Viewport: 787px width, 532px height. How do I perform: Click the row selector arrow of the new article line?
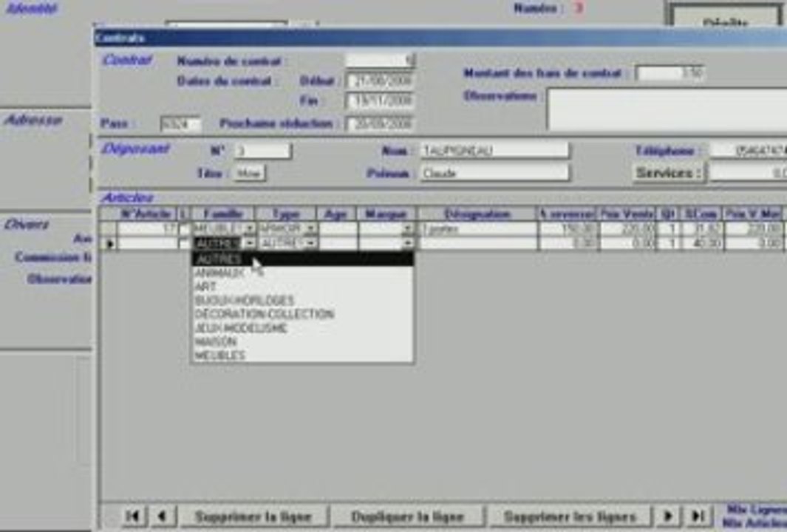[109, 243]
